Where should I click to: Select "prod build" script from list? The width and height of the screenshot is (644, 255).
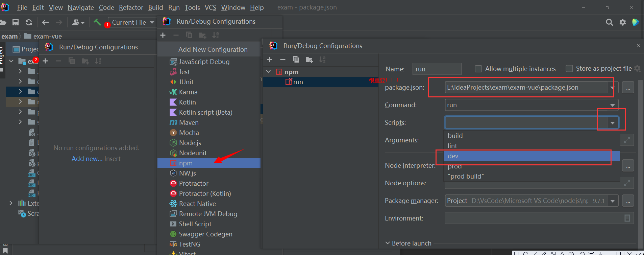[x=531, y=176]
